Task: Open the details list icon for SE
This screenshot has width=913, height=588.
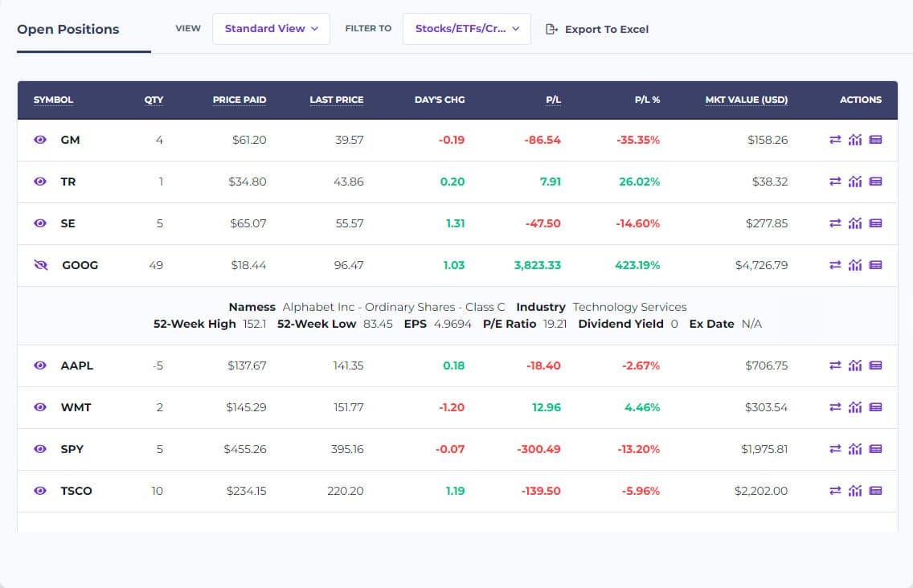Action: [x=875, y=223]
